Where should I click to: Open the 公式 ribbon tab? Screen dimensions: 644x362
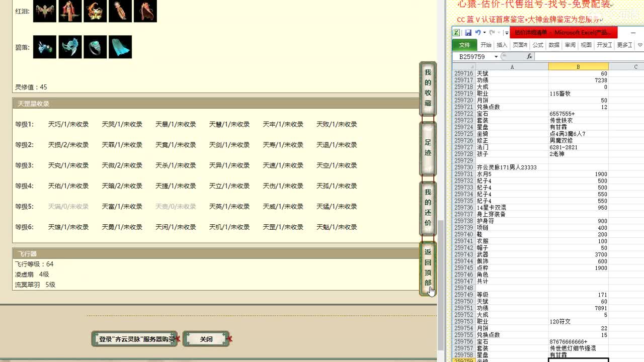tap(538, 45)
